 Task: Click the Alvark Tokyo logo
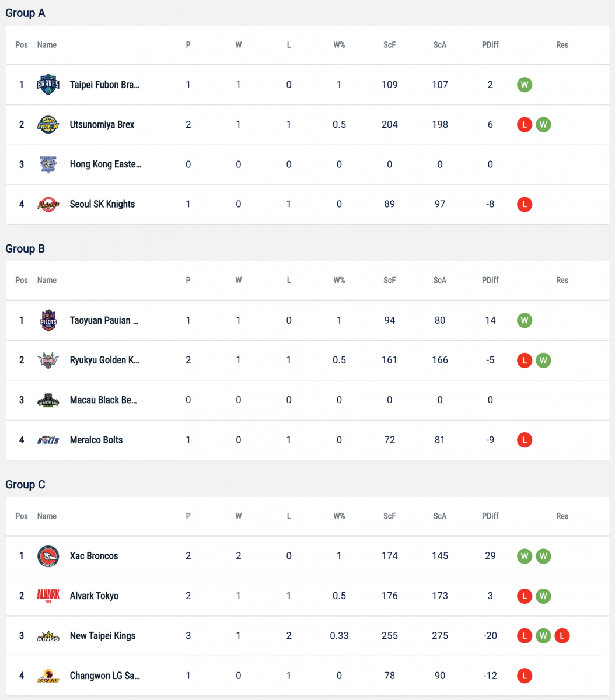pos(48,596)
